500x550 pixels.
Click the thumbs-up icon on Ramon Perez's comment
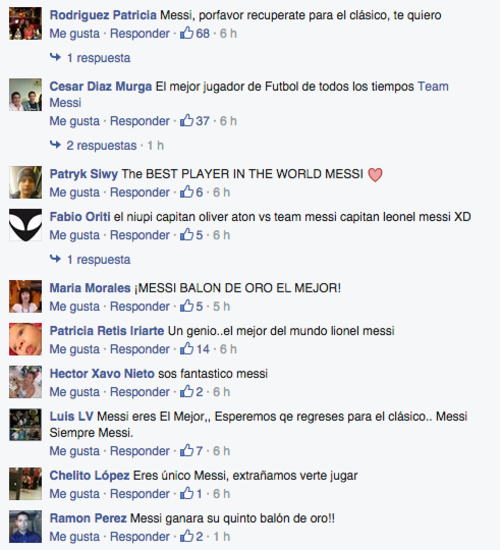187,536
